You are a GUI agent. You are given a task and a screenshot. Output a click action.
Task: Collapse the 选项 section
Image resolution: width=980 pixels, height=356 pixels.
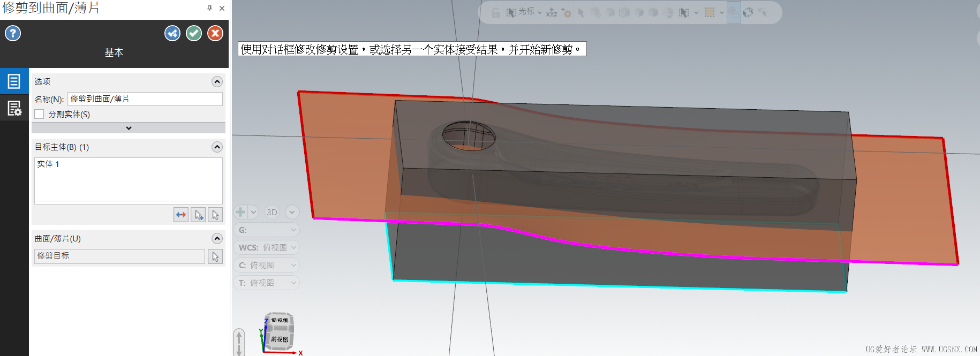(x=217, y=81)
